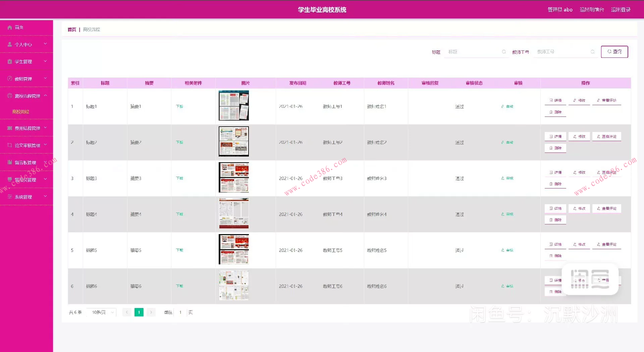Image resolution: width=644 pixels, height=352 pixels.
Task: Open the image thumbnail in 标题1 row
Action: 234,105
